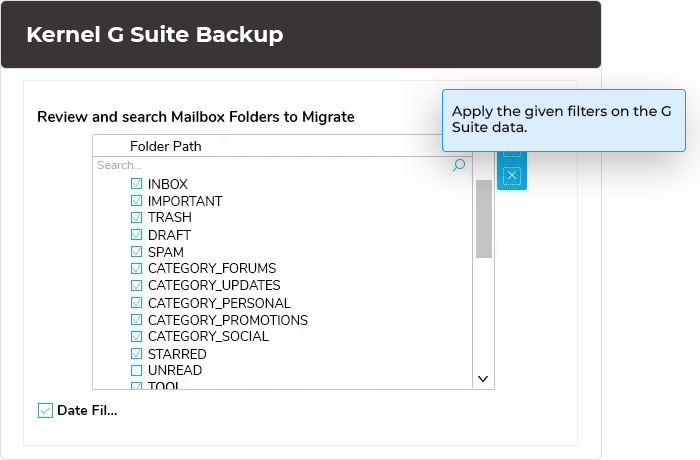Click the search magnifier icon

click(x=459, y=165)
